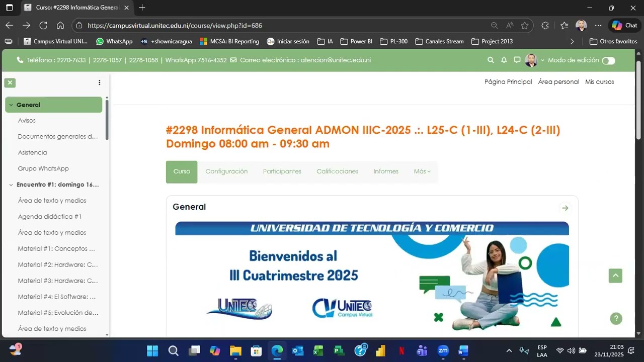Close the Curso #2298 tab
The height and width of the screenshot is (362, 644).
(126, 8)
